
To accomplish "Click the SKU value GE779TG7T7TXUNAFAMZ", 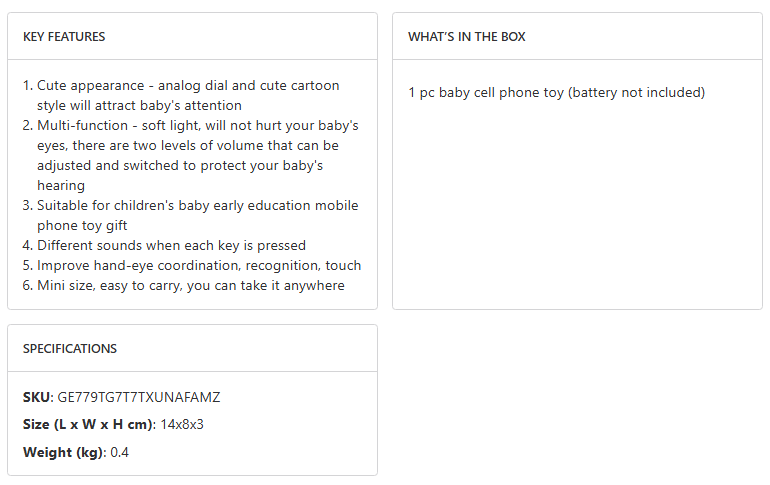I will pyautogui.click(x=139, y=397).
